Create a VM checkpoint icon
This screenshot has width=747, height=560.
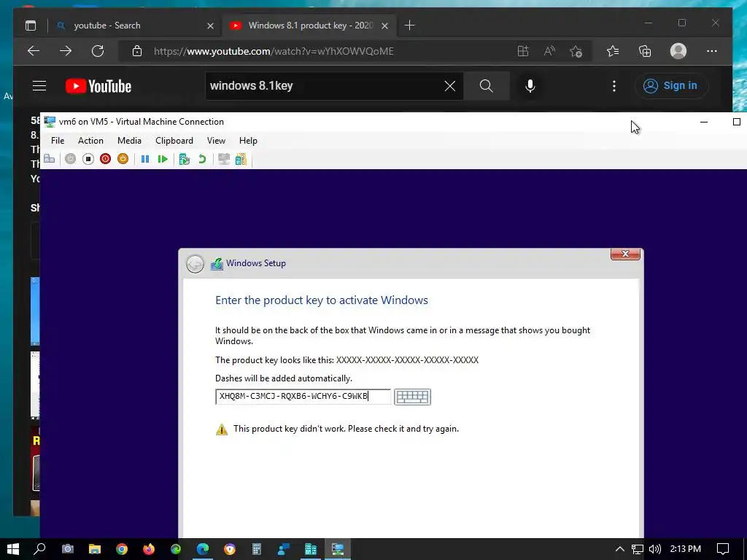pos(185,159)
